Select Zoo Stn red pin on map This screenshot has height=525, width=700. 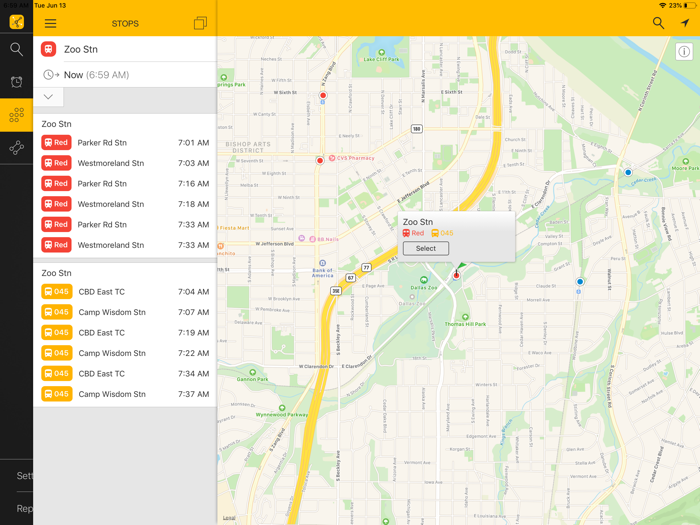456,275
